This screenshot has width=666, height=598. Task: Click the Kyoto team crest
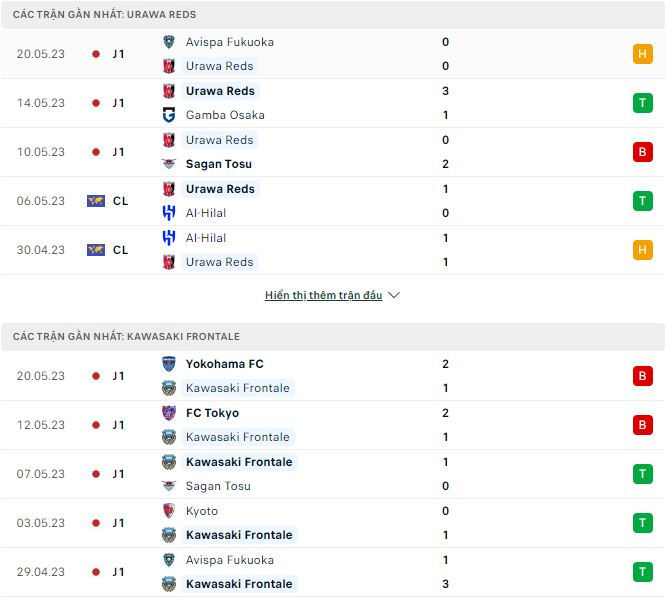pyautogui.click(x=169, y=511)
